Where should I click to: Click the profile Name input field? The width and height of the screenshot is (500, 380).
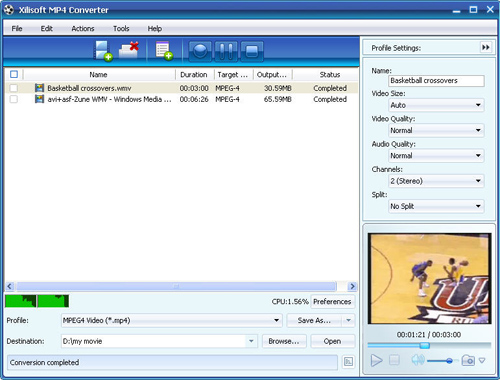(x=436, y=81)
